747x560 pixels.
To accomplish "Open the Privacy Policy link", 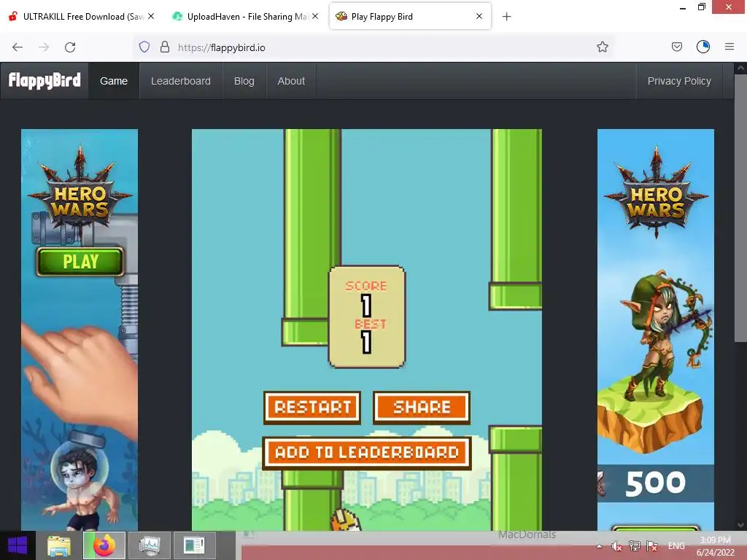I will click(x=679, y=81).
